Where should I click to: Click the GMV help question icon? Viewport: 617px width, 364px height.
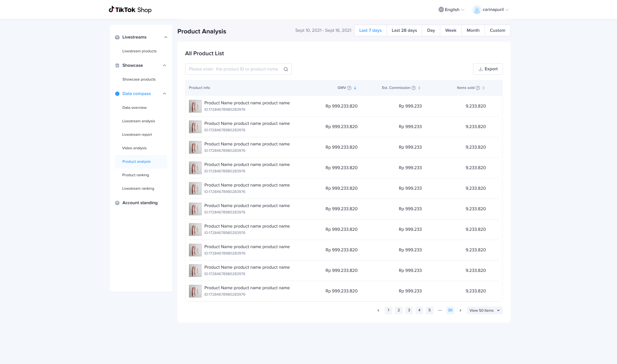tap(349, 88)
